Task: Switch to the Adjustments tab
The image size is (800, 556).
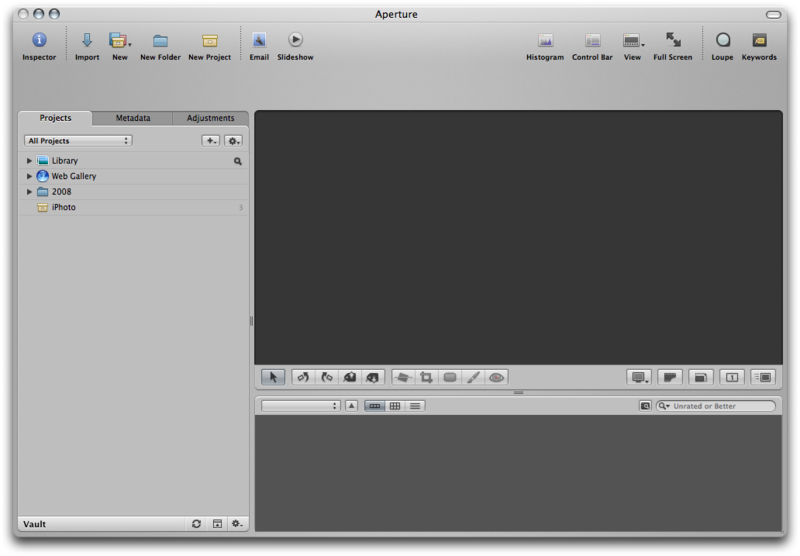Action: pos(210,118)
